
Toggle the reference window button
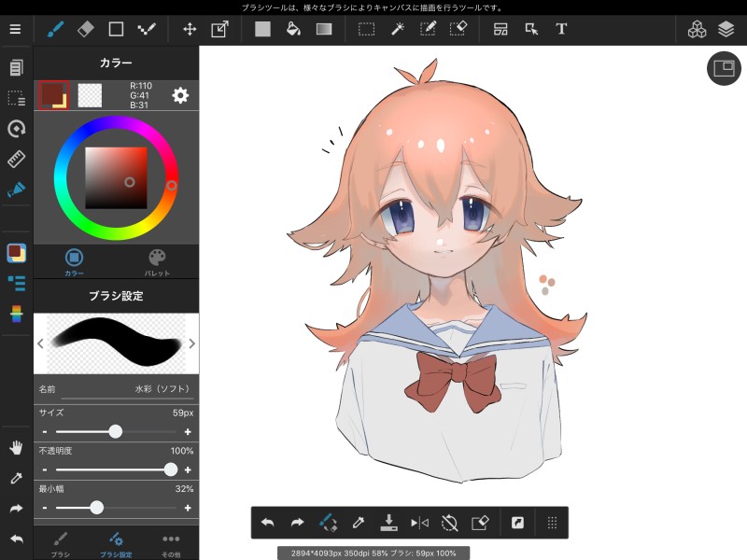point(724,68)
